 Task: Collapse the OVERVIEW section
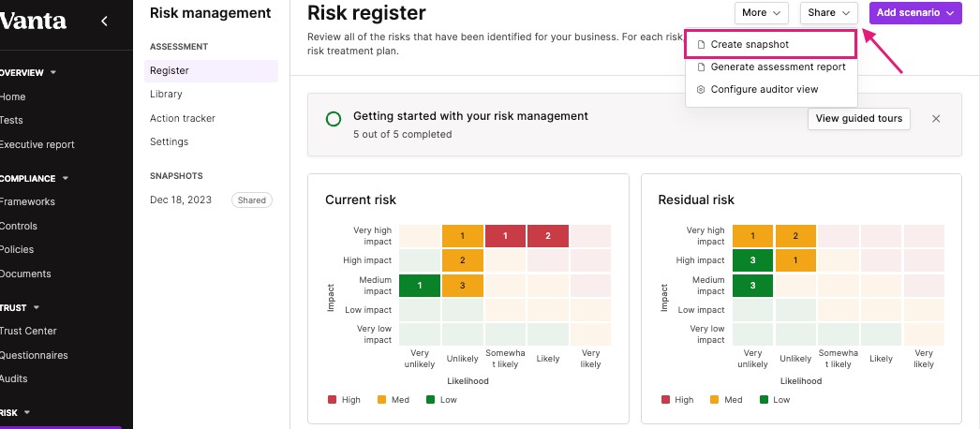(x=53, y=72)
